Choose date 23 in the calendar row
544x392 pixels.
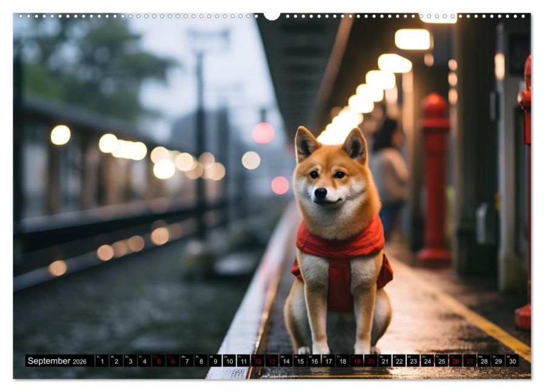[x=413, y=361]
